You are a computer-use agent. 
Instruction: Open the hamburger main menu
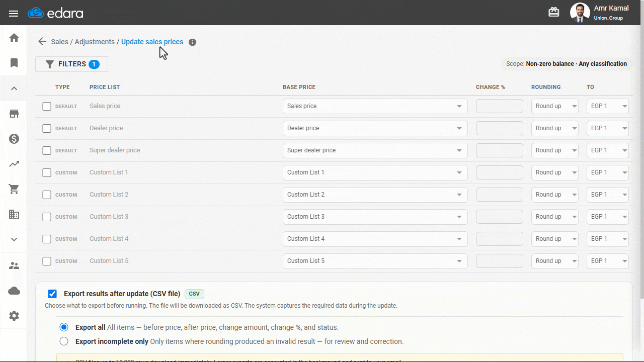click(14, 13)
